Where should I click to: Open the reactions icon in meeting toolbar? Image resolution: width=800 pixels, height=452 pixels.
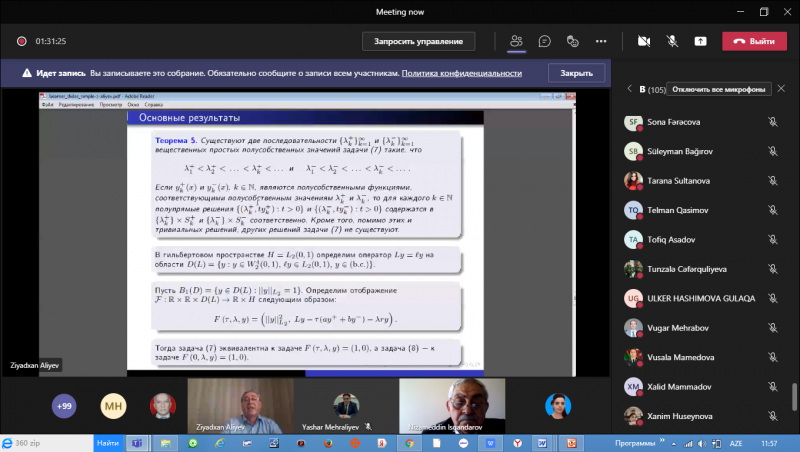pos(572,41)
